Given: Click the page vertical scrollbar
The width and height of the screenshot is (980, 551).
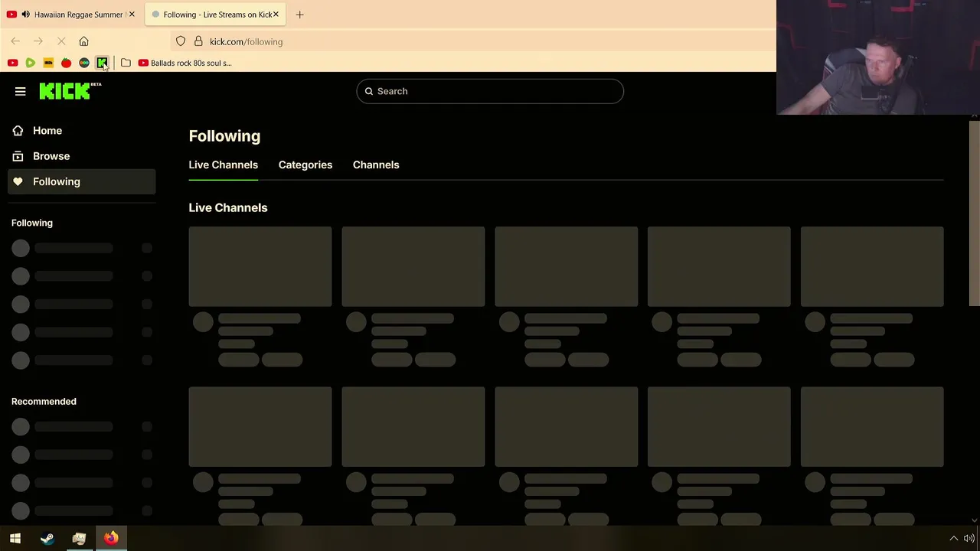Looking at the screenshot, I should pos(974,213).
